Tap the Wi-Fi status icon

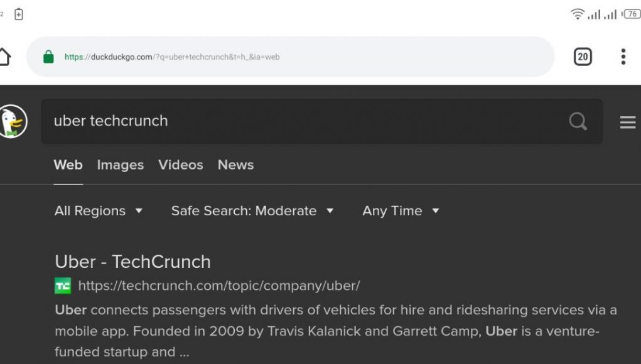click(577, 14)
